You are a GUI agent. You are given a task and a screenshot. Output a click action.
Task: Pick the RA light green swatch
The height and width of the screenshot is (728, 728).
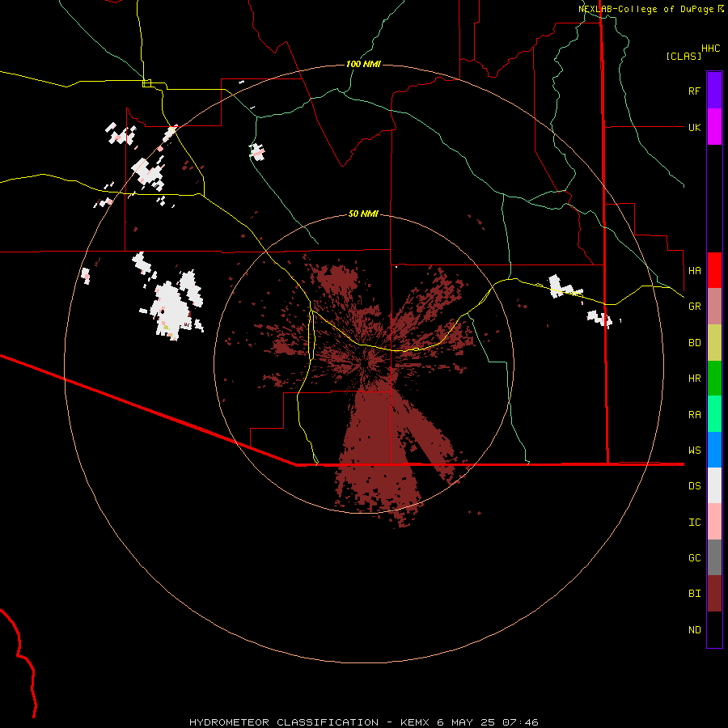coord(714,414)
